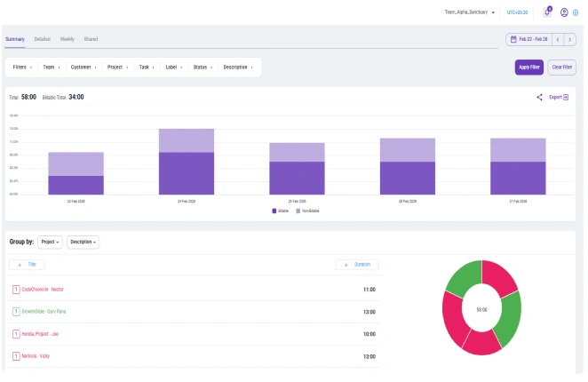Switch to the Summary tab
The image size is (588, 382).
tap(15, 39)
